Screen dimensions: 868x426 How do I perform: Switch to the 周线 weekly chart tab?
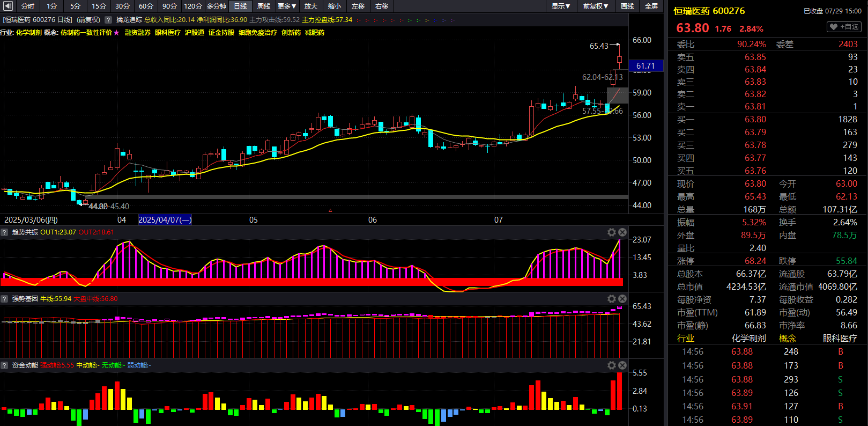pyautogui.click(x=264, y=6)
